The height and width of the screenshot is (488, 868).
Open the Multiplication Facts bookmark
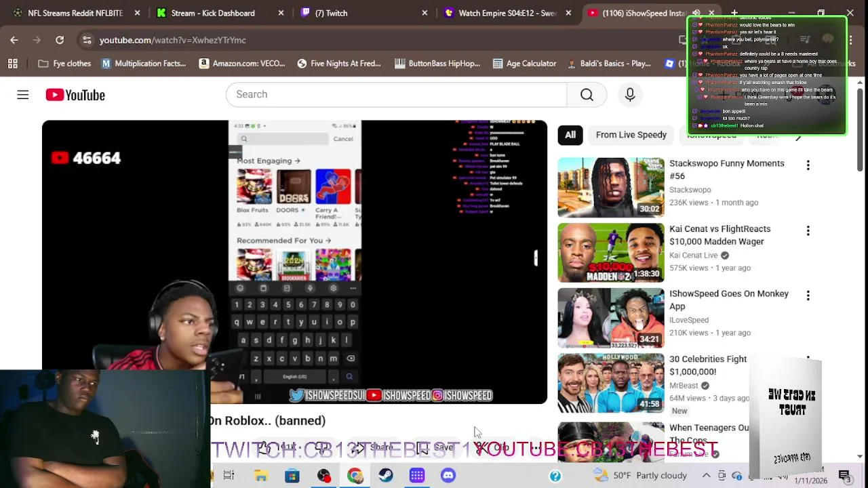(143, 64)
